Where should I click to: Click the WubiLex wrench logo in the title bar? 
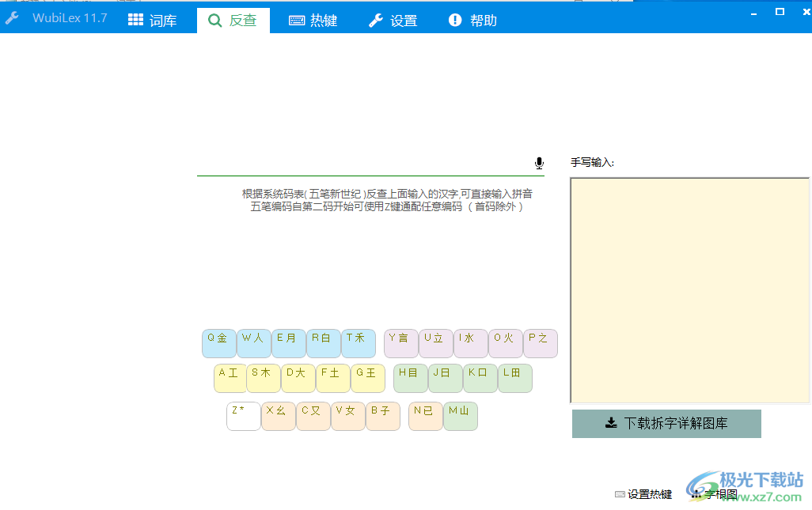[11, 17]
